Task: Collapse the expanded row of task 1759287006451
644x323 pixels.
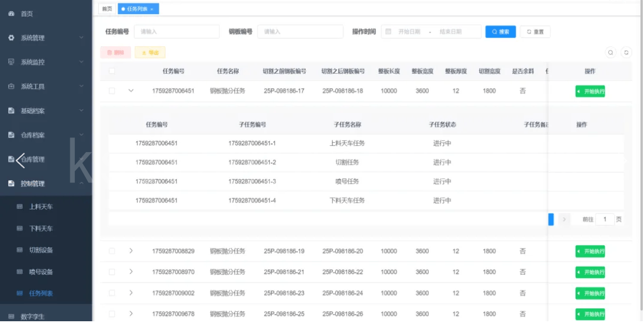Action: pos(131,91)
